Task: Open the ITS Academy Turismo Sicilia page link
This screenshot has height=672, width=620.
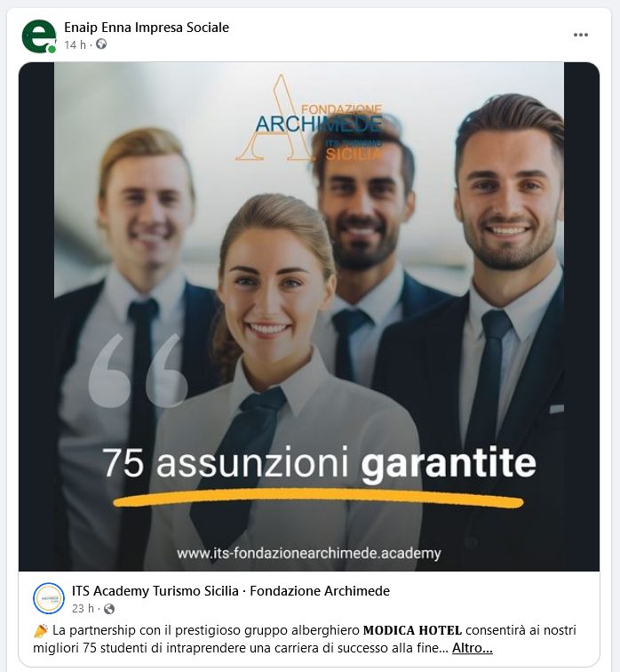Action: click(155, 591)
